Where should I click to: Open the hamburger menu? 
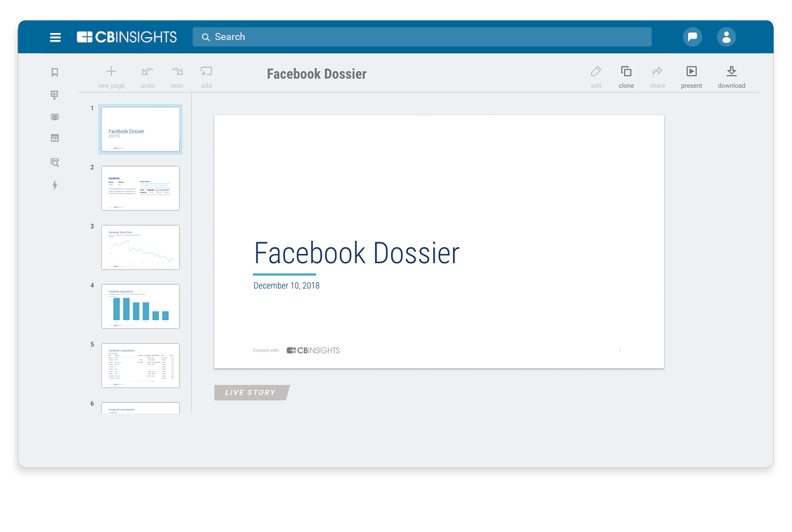pyautogui.click(x=55, y=36)
